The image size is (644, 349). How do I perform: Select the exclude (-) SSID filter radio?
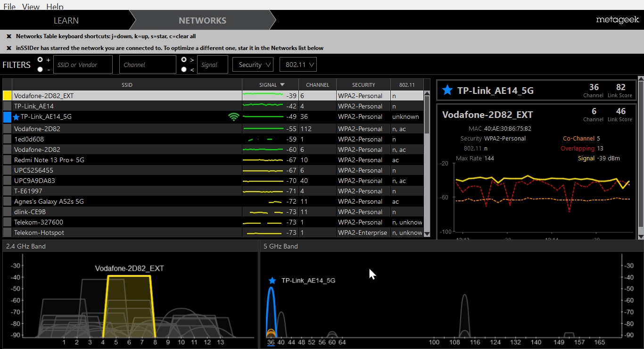point(40,69)
